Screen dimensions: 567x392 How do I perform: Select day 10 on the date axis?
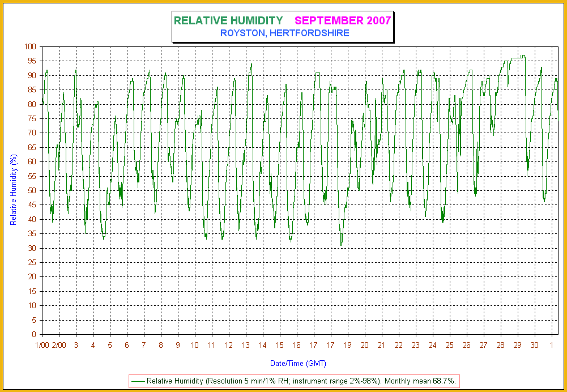point(195,345)
